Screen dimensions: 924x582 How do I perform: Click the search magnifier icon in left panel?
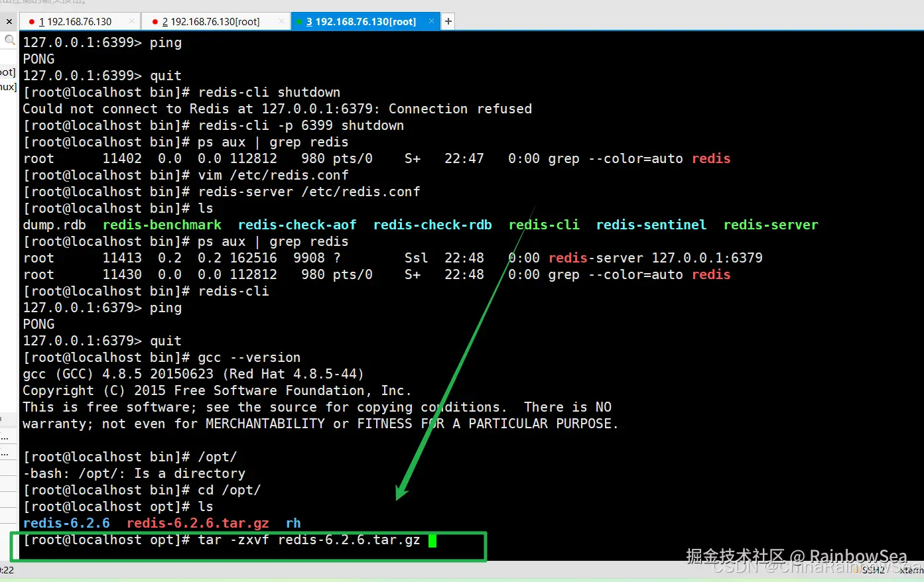click(9, 40)
